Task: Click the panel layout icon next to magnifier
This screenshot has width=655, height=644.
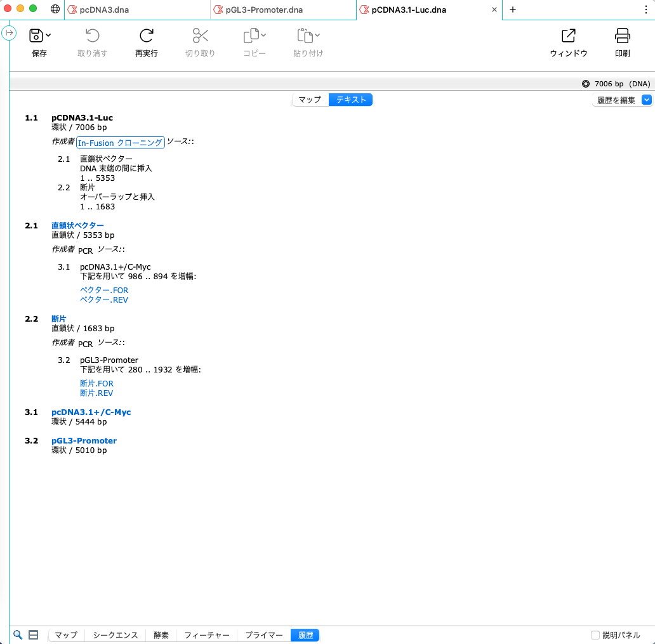Action: point(33,634)
